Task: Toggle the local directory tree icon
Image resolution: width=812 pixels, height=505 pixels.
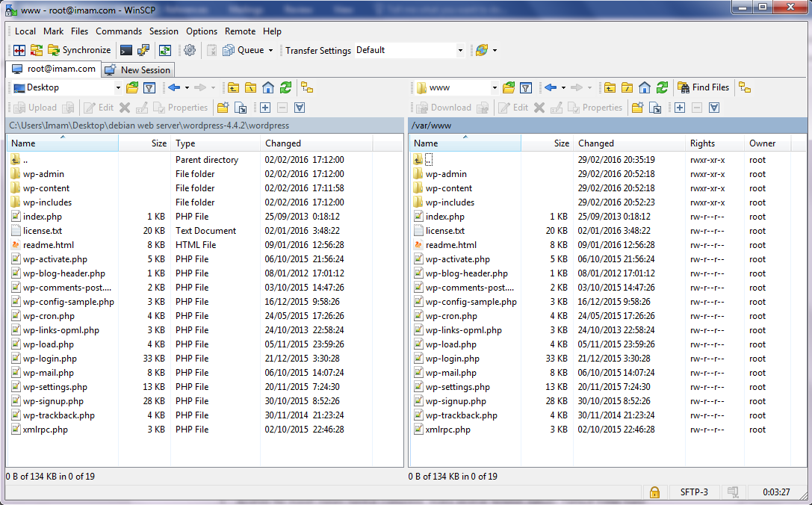Action: (x=307, y=87)
